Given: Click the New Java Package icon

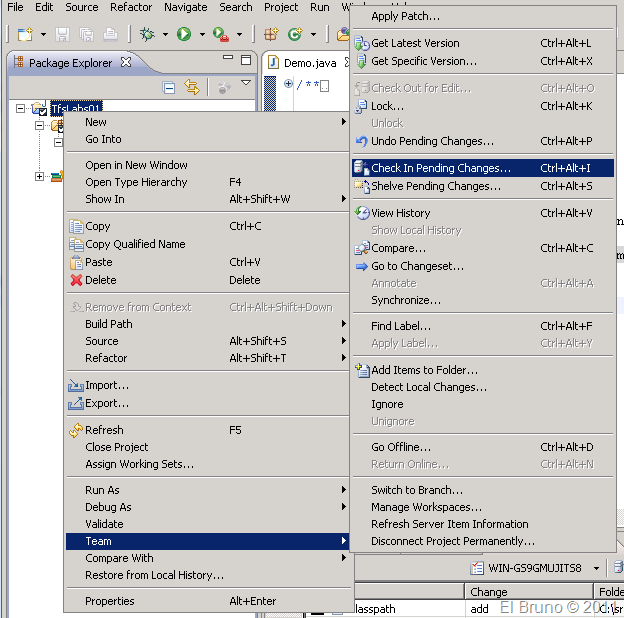Looking at the screenshot, I should pyautogui.click(x=271, y=34).
